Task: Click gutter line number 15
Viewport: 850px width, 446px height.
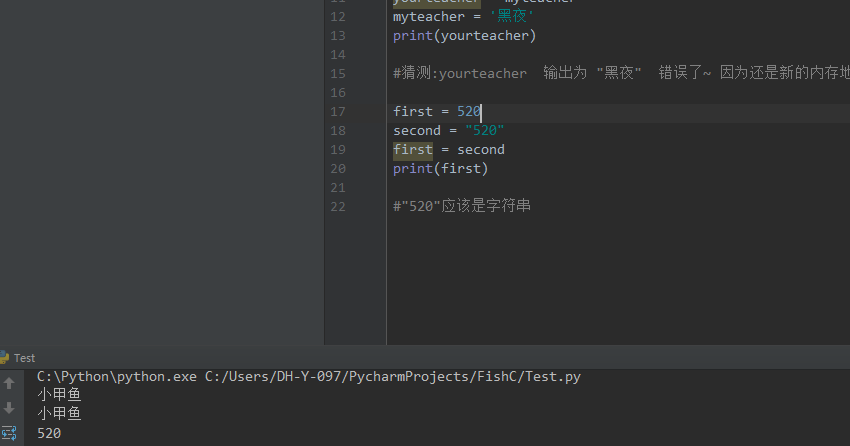Action: 338,74
